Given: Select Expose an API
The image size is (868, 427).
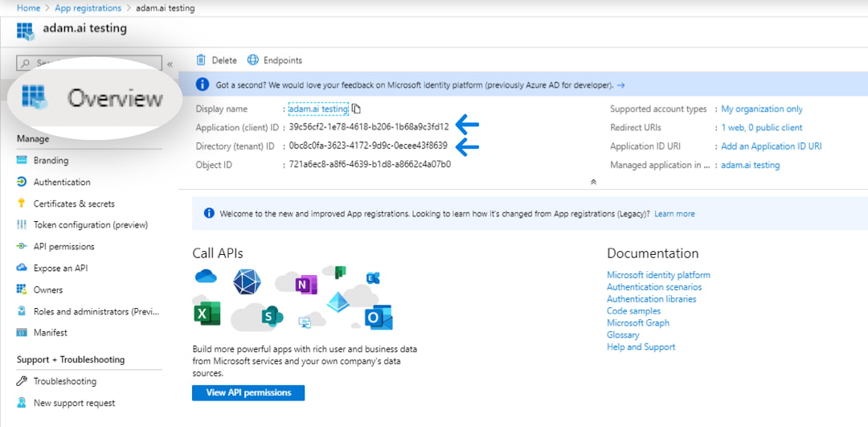Looking at the screenshot, I should click(61, 268).
